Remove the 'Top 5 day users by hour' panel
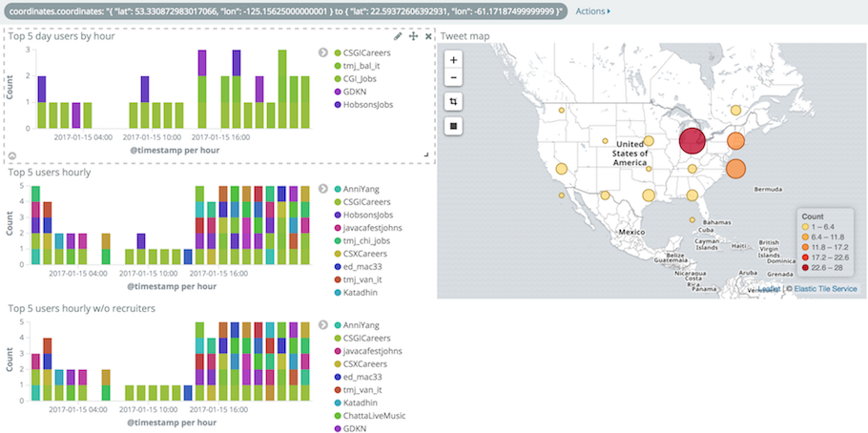Viewport: 868px width, 433px height. pyautogui.click(x=428, y=35)
